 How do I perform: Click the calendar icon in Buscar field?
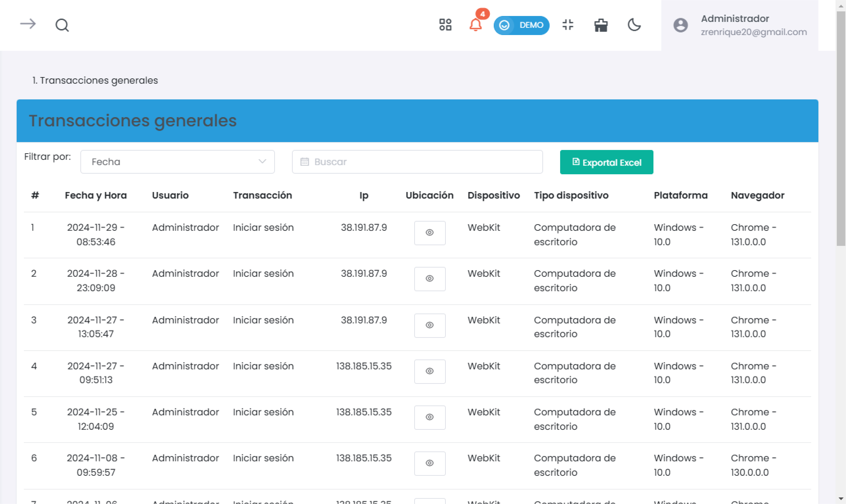[304, 162]
